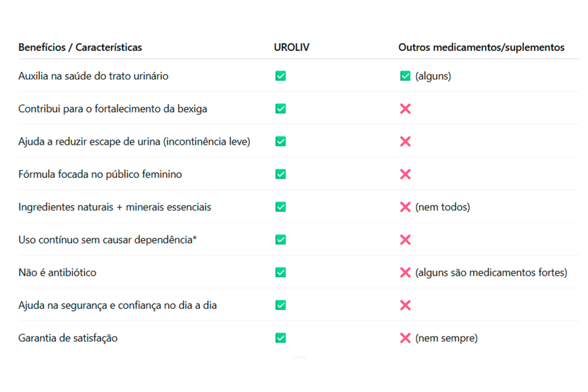Click "Ingredientes naturais + minerais essenciais" text
Viewport: 588px width, 392px height.
pyautogui.click(x=115, y=207)
